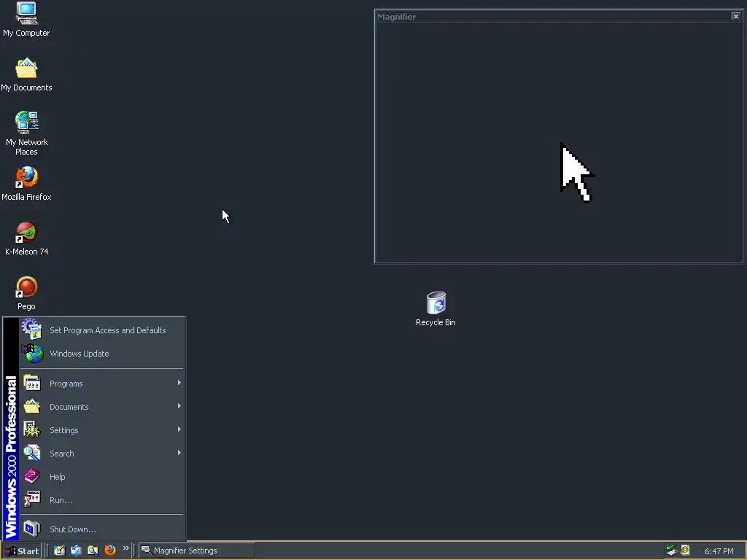
Task: Click the Start button on the taskbar
Action: point(21,551)
